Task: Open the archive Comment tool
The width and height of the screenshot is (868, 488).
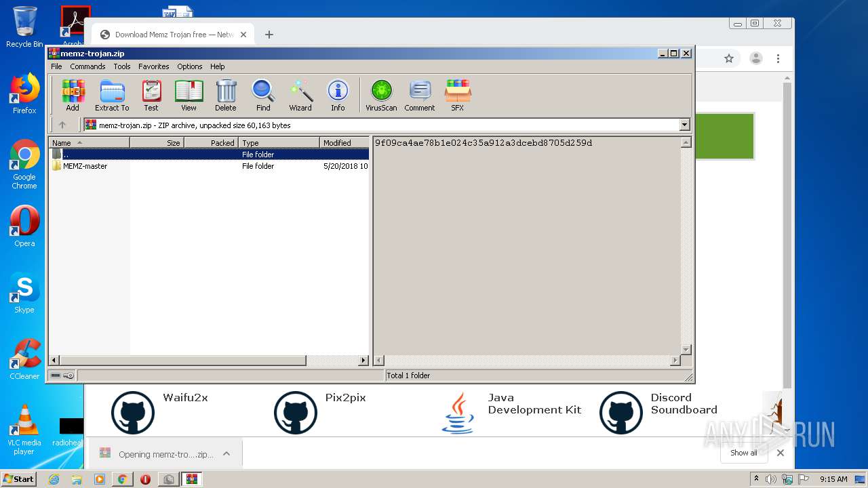Action: [420, 95]
